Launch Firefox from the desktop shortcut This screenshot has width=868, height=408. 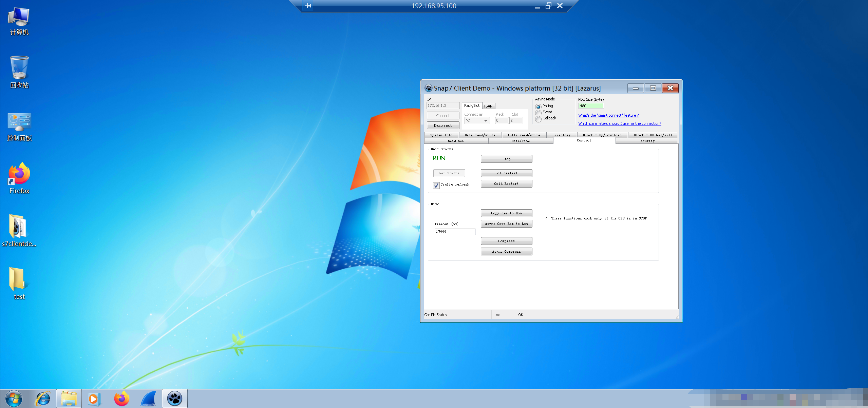coord(19,178)
